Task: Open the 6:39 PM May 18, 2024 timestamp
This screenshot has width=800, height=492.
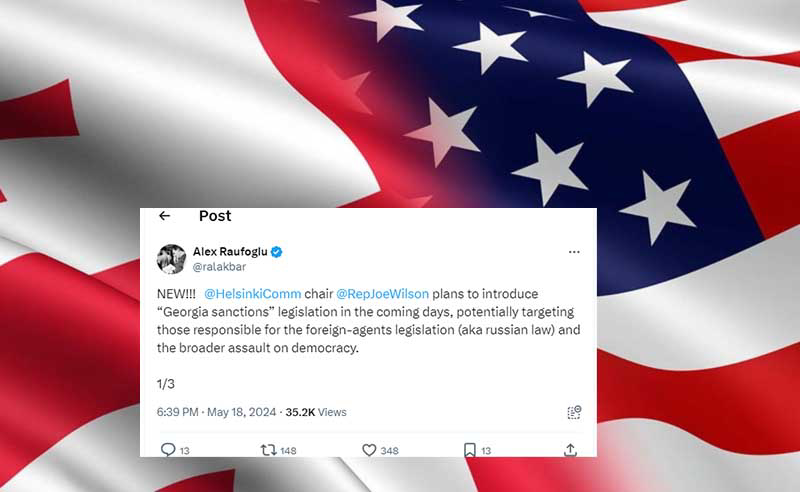Action: point(216,412)
